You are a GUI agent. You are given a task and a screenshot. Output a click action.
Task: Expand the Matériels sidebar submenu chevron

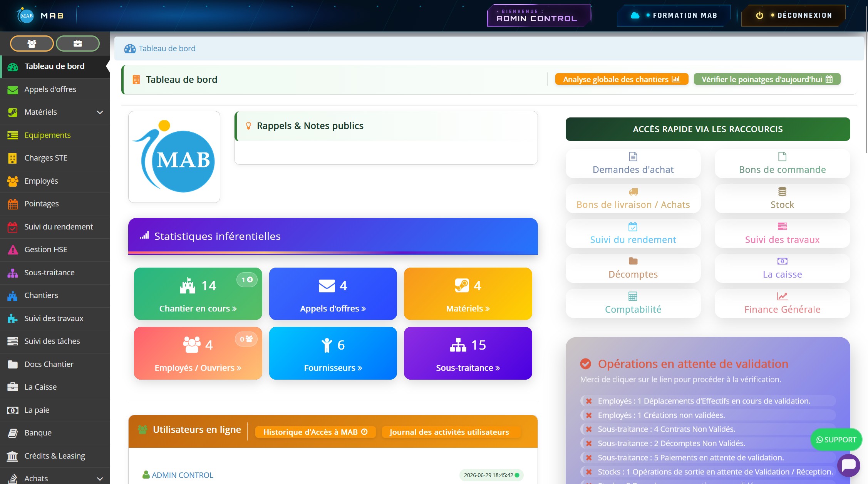[100, 112]
